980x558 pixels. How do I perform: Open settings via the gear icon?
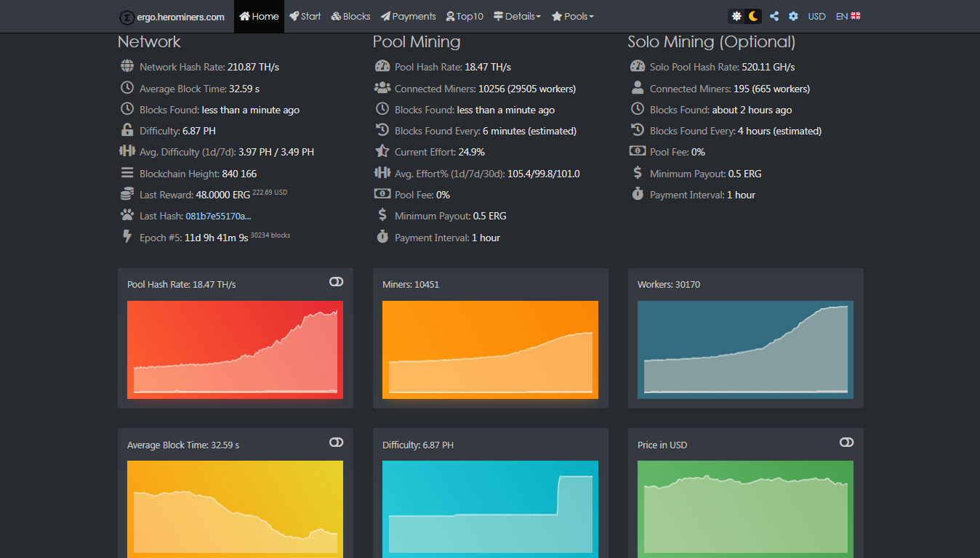pyautogui.click(x=793, y=16)
